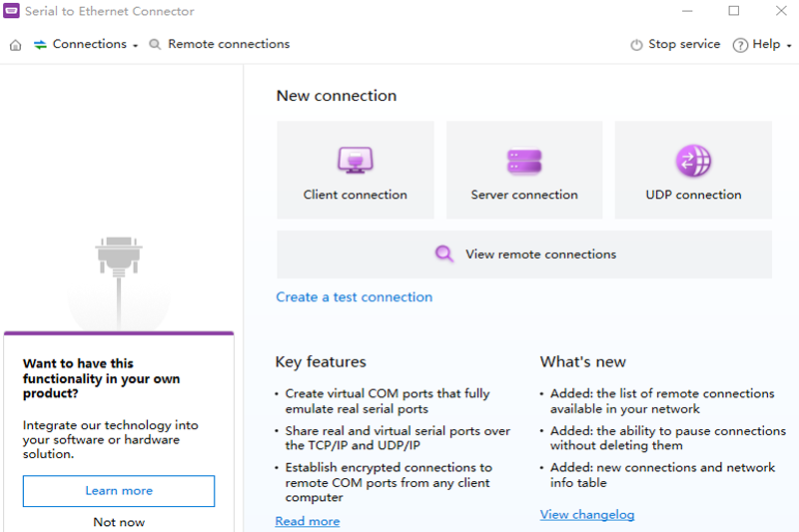
Task: Click the "What's new" heading
Action: click(x=583, y=361)
